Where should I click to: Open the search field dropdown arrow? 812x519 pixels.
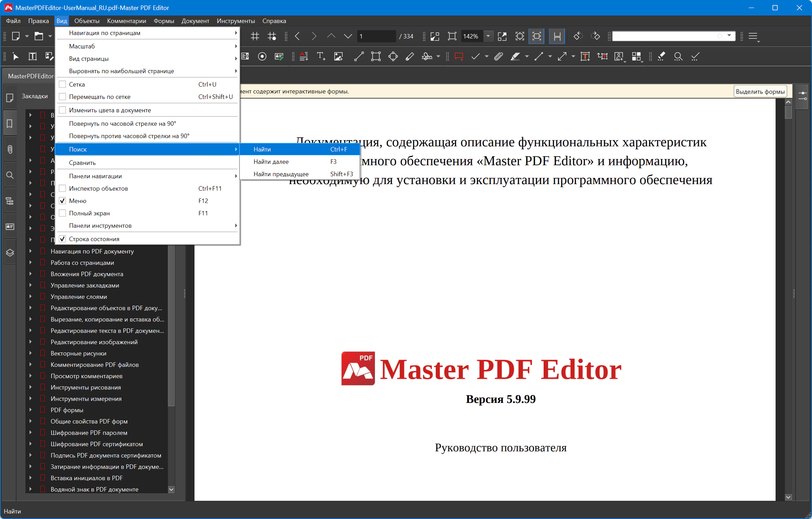[x=729, y=36]
